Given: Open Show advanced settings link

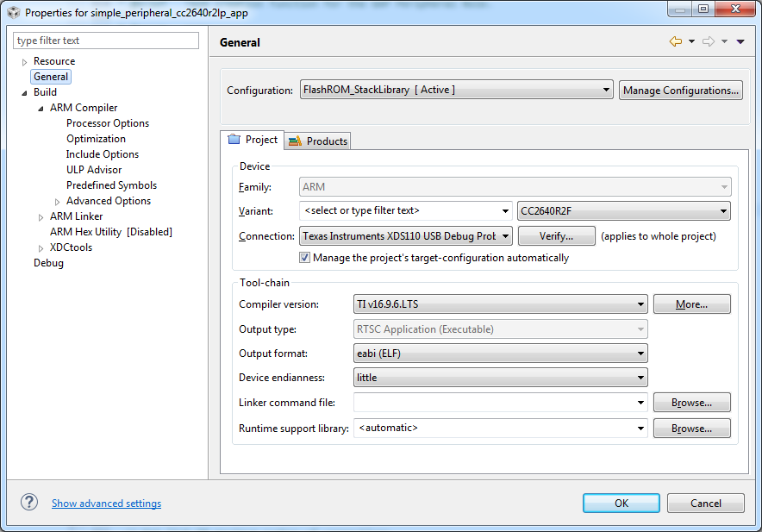Looking at the screenshot, I should tap(106, 504).
